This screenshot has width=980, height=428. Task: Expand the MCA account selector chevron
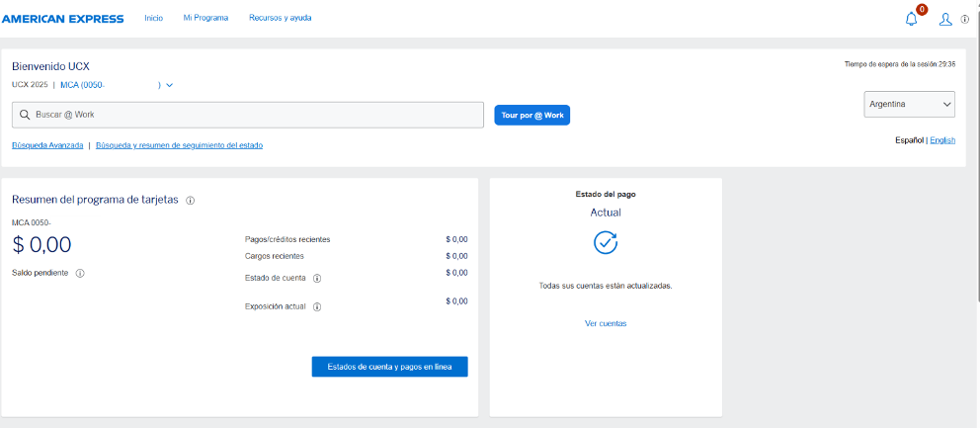[170, 85]
